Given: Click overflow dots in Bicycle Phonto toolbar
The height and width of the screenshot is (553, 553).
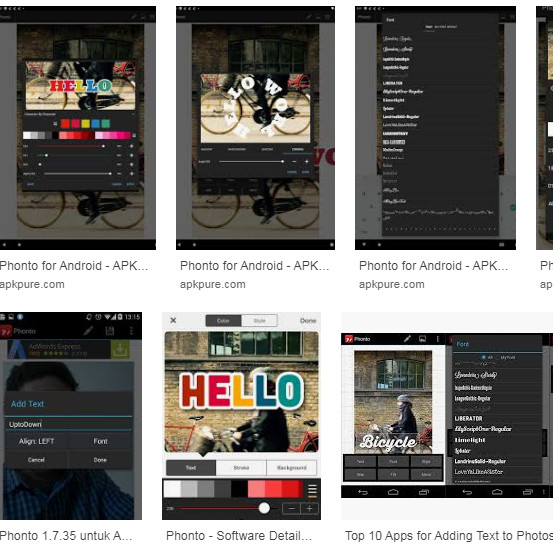Looking at the screenshot, I should tap(438, 339).
